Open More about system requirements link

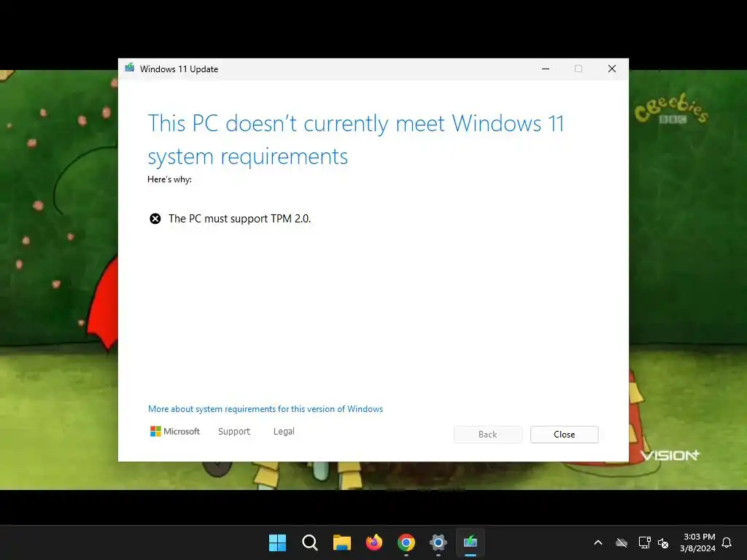(266, 409)
